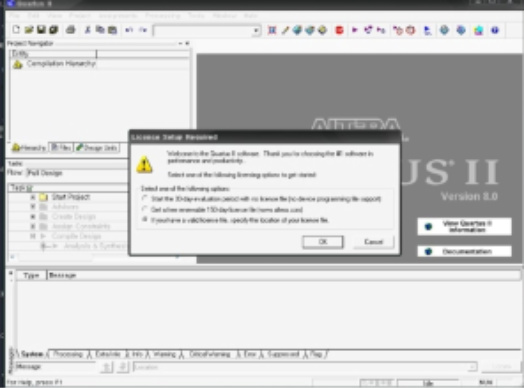The height and width of the screenshot is (388, 524).
Task: Click the up arrow beside Message field
Action: click(106, 367)
